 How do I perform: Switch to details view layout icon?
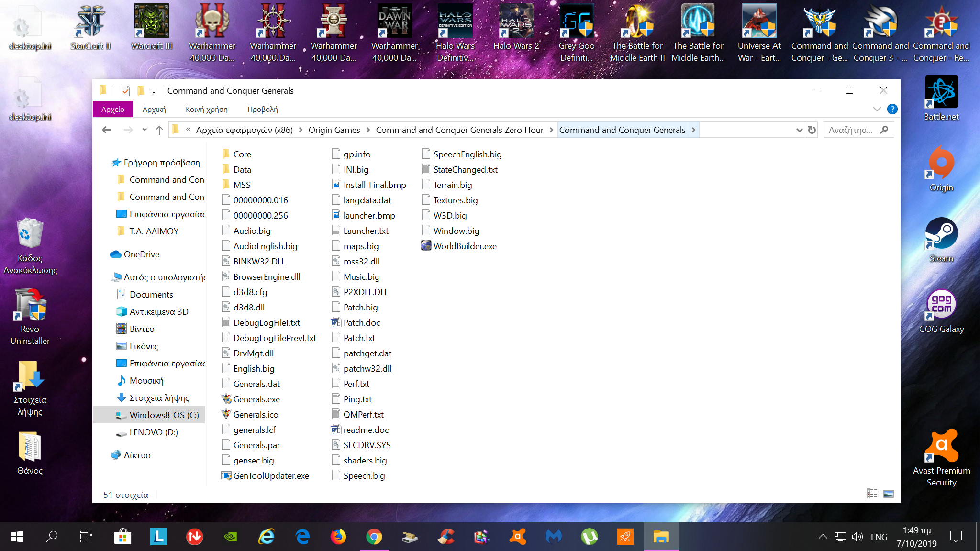pos(872,494)
